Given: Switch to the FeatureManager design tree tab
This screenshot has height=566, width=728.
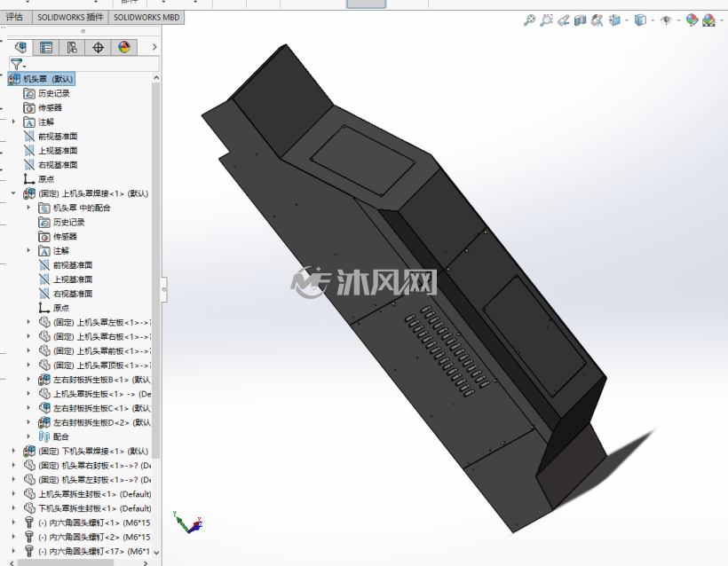Looking at the screenshot, I should [x=20, y=47].
